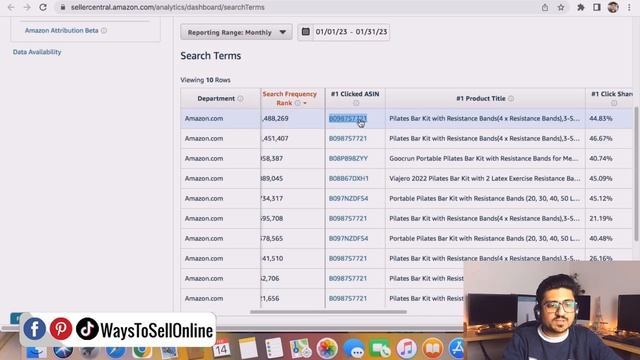Open FaceTime in the Dock
Screen dimensions: 640x360
[x=380, y=348]
